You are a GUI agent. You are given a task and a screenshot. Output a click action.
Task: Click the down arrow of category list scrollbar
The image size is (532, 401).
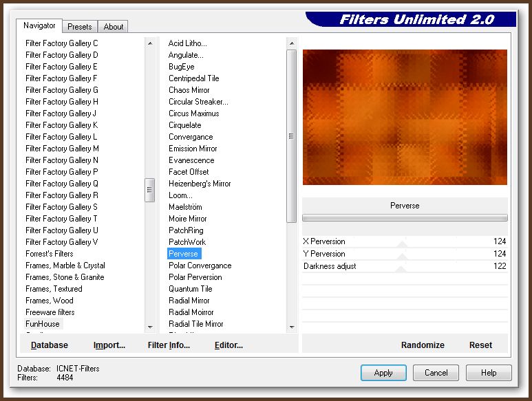[149, 327]
